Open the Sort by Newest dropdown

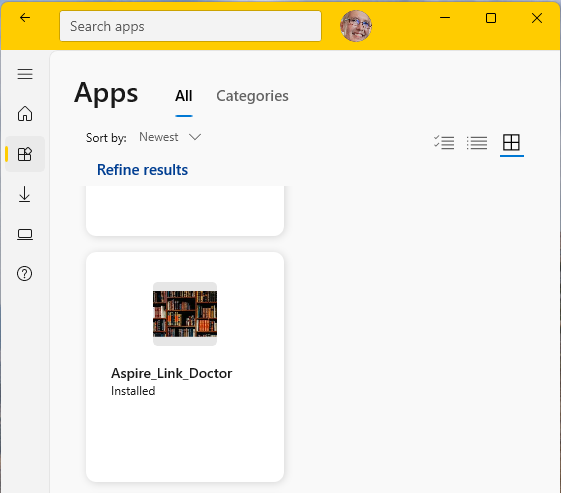pyautogui.click(x=170, y=137)
